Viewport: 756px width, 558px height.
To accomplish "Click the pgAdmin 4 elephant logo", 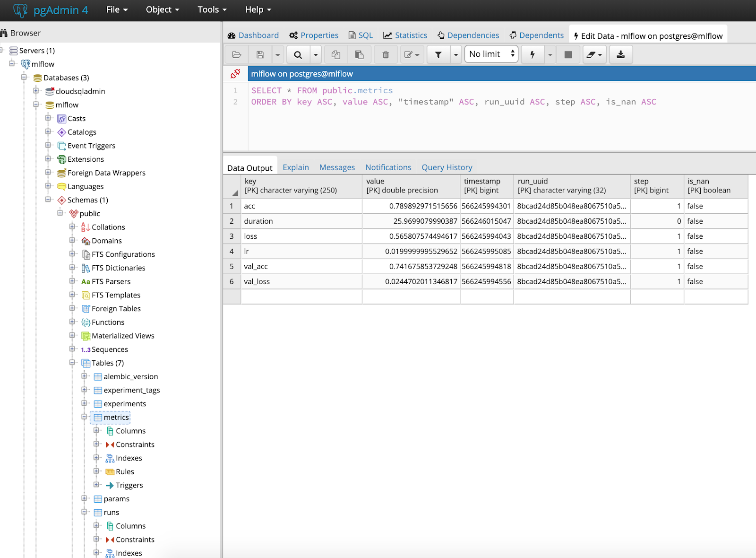I will pyautogui.click(x=21, y=10).
